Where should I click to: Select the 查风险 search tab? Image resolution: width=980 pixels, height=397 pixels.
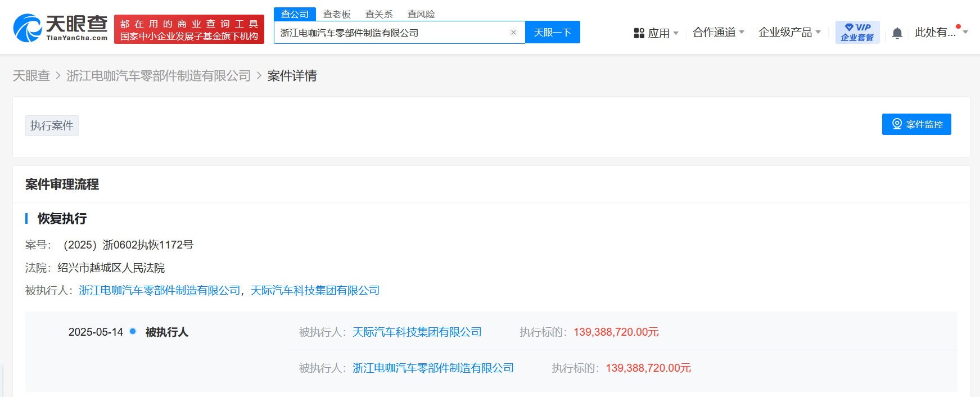(x=421, y=14)
